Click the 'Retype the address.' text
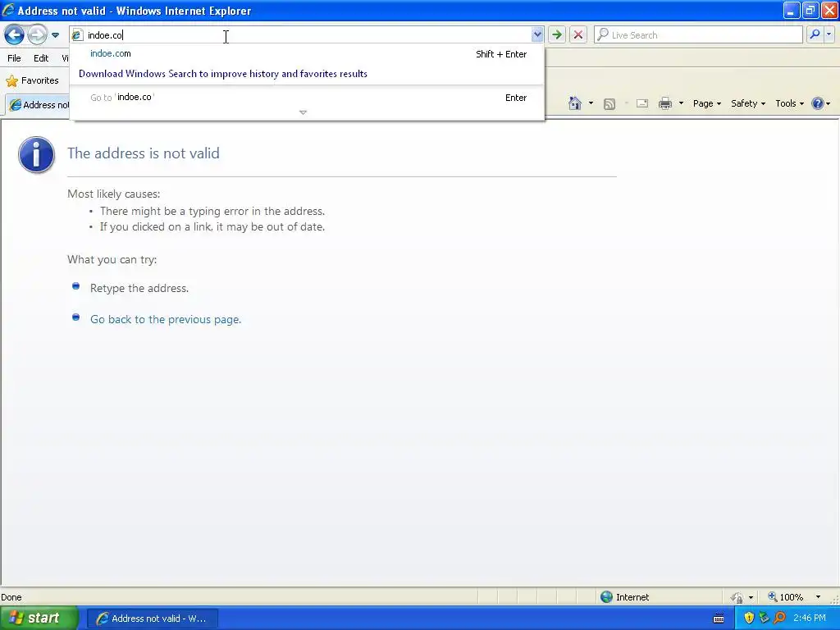This screenshot has height=630, width=840. click(x=139, y=288)
